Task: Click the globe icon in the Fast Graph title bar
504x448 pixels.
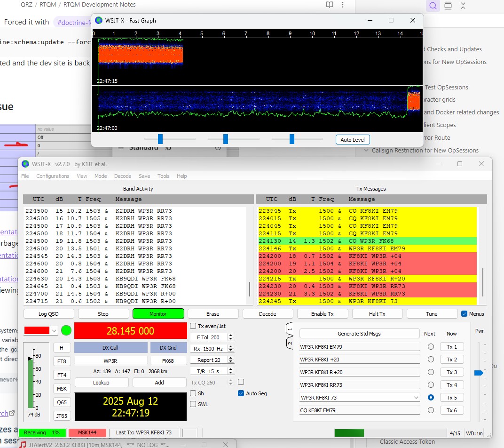Action: [x=99, y=21]
